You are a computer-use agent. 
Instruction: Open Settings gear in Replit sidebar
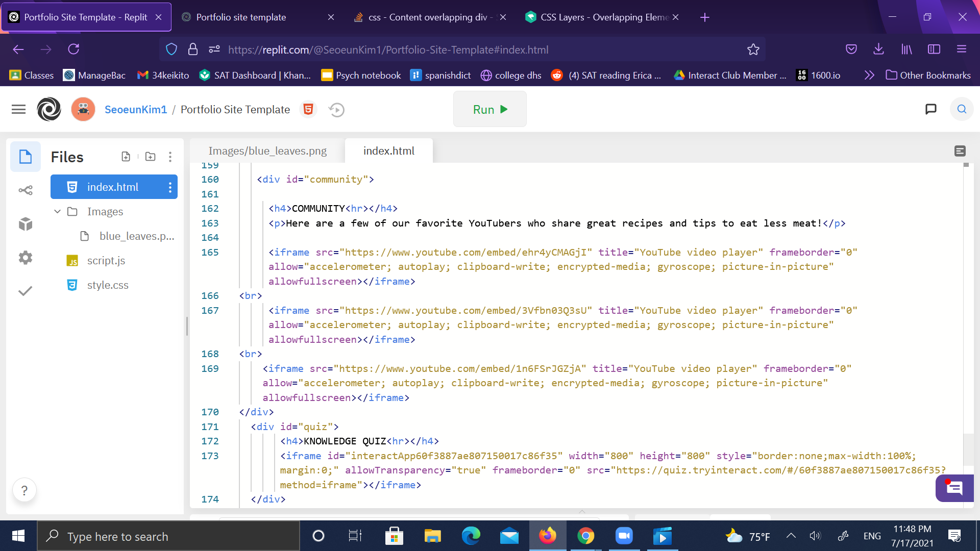[26, 258]
